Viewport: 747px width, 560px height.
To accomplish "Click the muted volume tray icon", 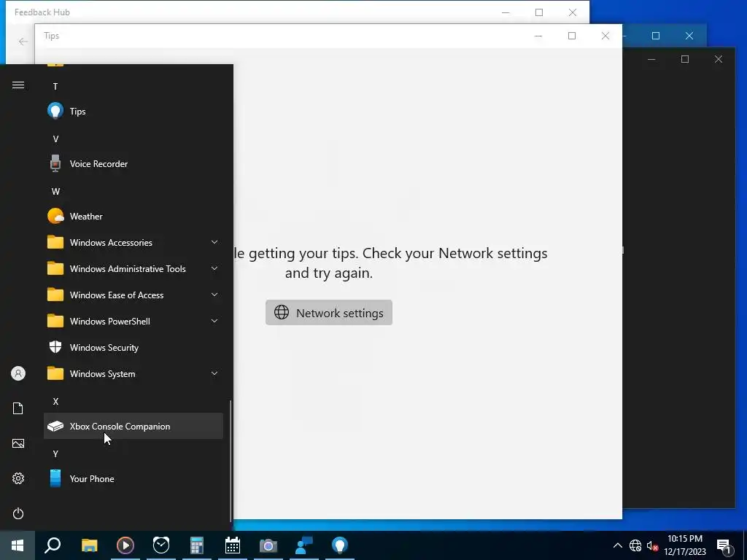I will [x=653, y=545].
